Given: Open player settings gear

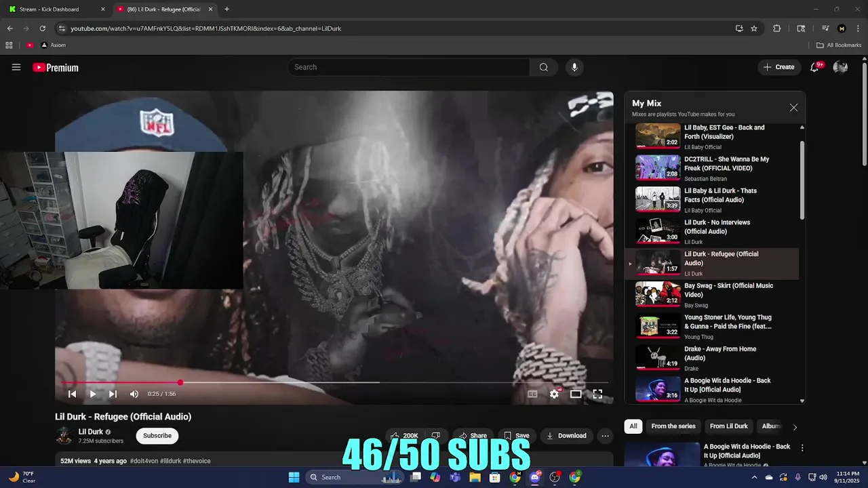Looking at the screenshot, I should tap(555, 394).
